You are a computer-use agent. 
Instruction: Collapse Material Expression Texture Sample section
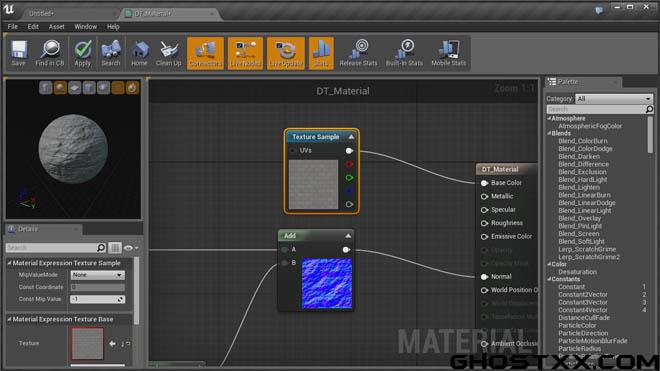(9, 263)
